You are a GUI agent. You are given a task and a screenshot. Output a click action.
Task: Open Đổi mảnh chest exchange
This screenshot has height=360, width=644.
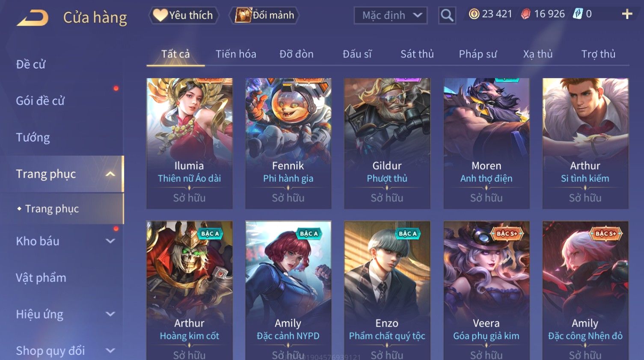tap(264, 15)
